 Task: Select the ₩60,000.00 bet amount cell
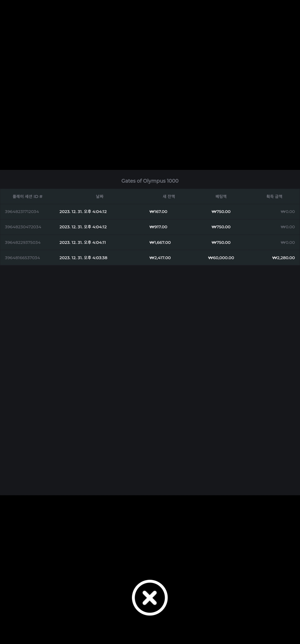[221, 258]
